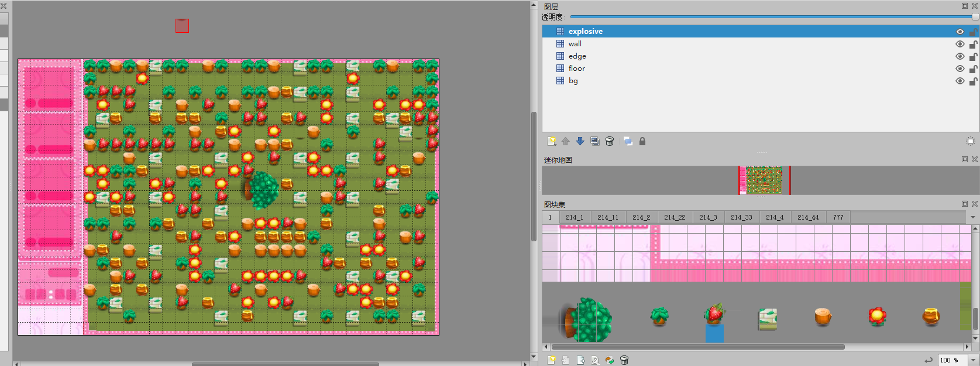980x366 pixels.
Task: Click the dynamic wrapping arrow icon
Action: click(x=929, y=360)
